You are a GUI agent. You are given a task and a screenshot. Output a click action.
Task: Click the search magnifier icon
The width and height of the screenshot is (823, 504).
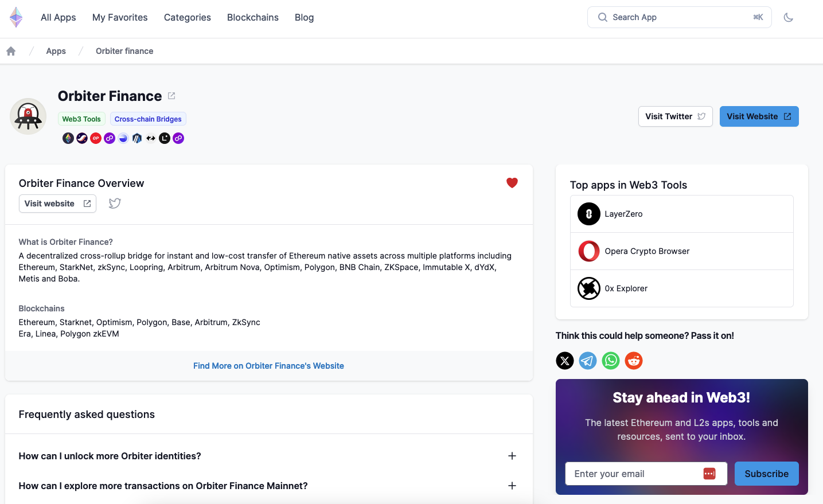coord(603,17)
